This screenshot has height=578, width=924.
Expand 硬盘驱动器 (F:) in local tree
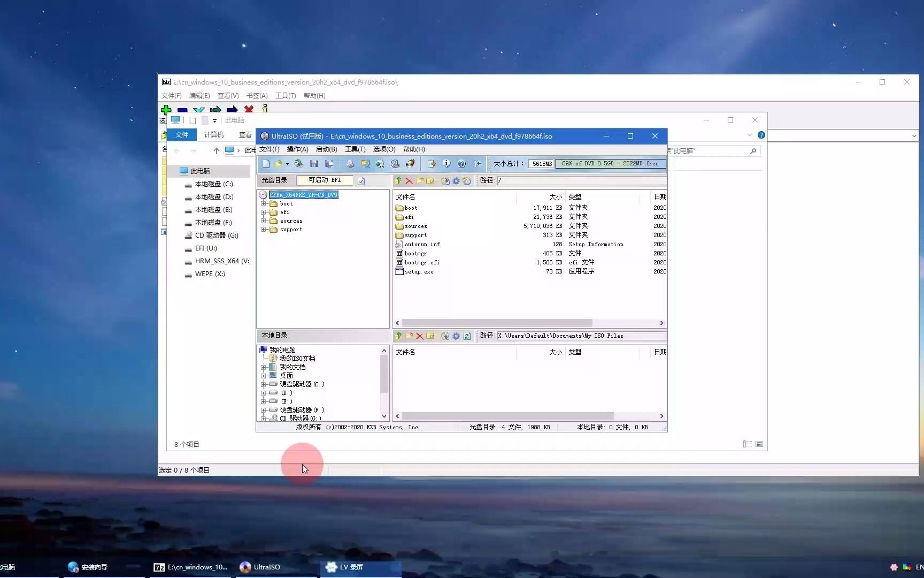pos(263,410)
